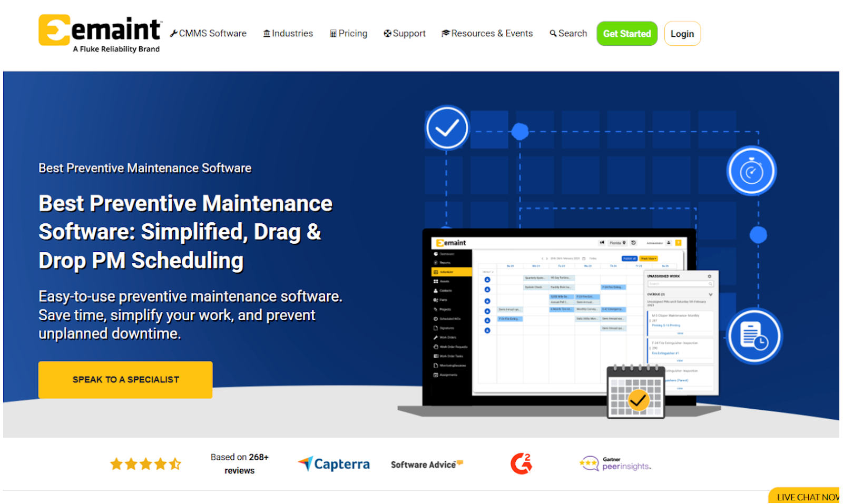843x504 pixels.
Task: Click the five-star rating graphic
Action: point(145,464)
